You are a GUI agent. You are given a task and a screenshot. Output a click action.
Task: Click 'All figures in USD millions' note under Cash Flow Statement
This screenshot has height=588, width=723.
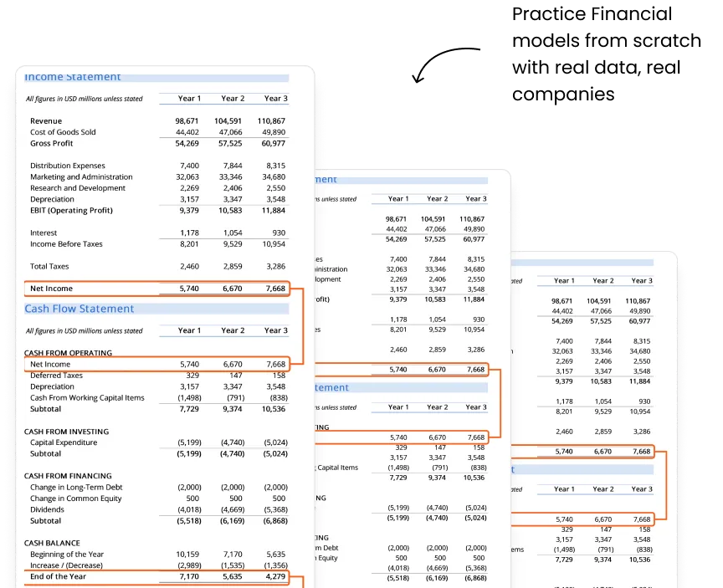(84, 331)
